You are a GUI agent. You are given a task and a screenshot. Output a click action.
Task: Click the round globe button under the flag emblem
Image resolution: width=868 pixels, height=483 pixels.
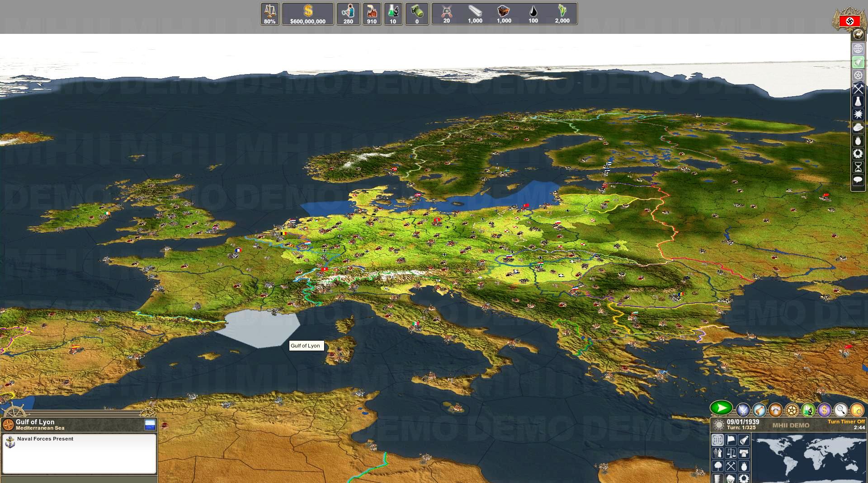858,35
